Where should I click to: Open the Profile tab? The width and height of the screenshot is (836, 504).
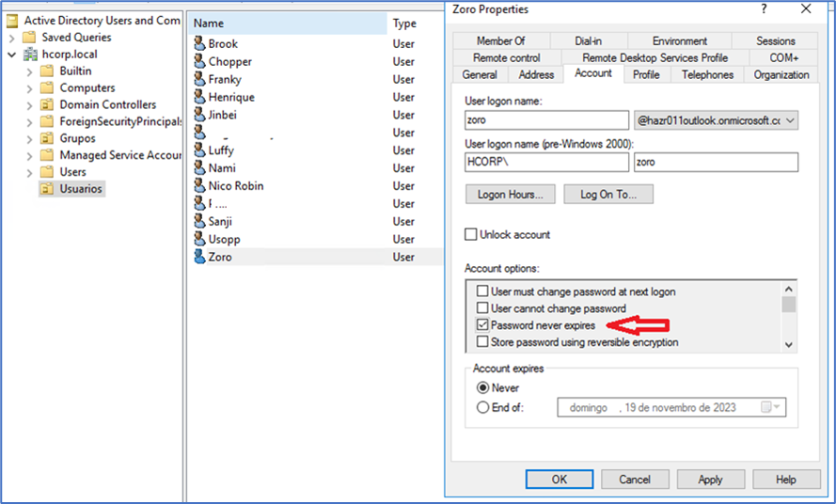coord(646,74)
